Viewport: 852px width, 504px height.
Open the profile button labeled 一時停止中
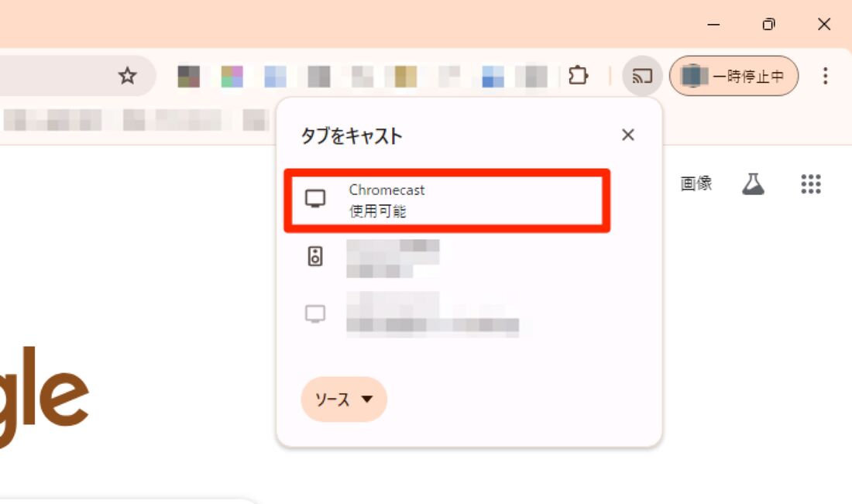734,76
